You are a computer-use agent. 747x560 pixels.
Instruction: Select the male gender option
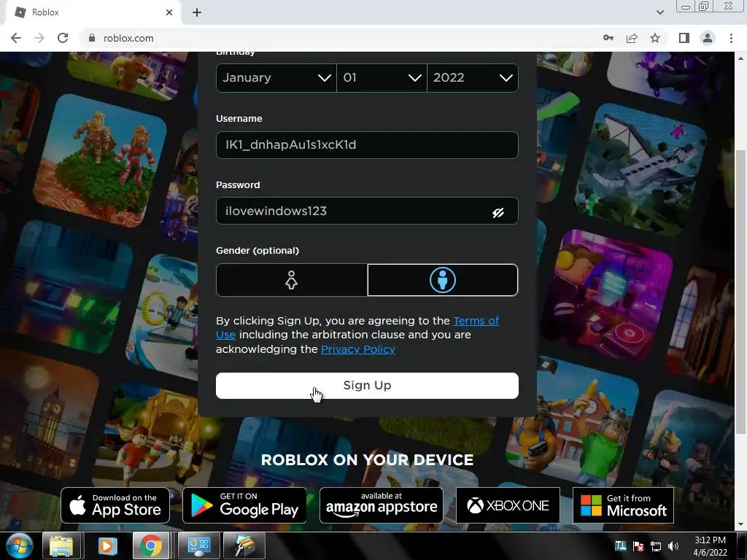pyautogui.click(x=443, y=280)
